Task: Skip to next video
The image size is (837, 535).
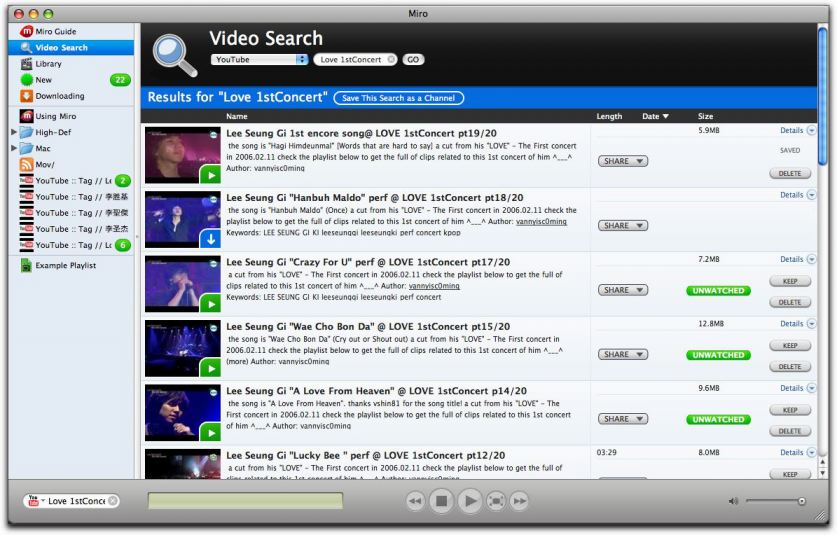Action: (519, 501)
